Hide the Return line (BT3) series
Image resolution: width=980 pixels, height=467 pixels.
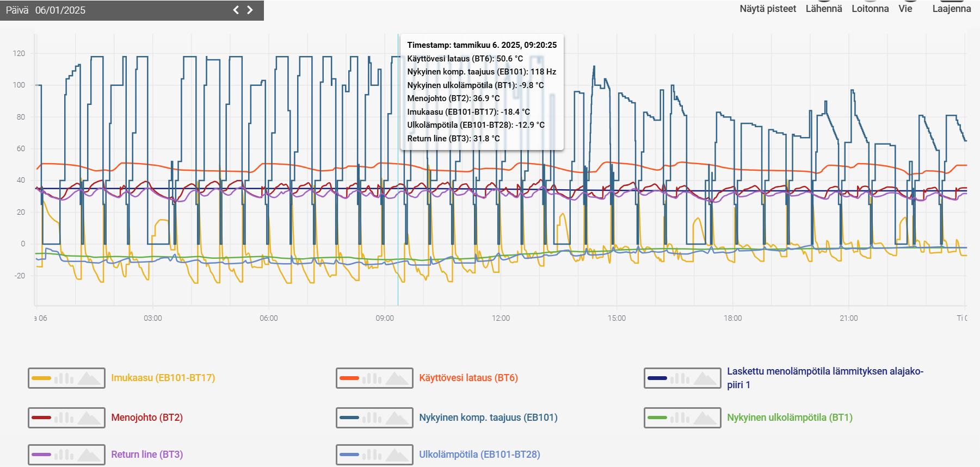coord(147,454)
